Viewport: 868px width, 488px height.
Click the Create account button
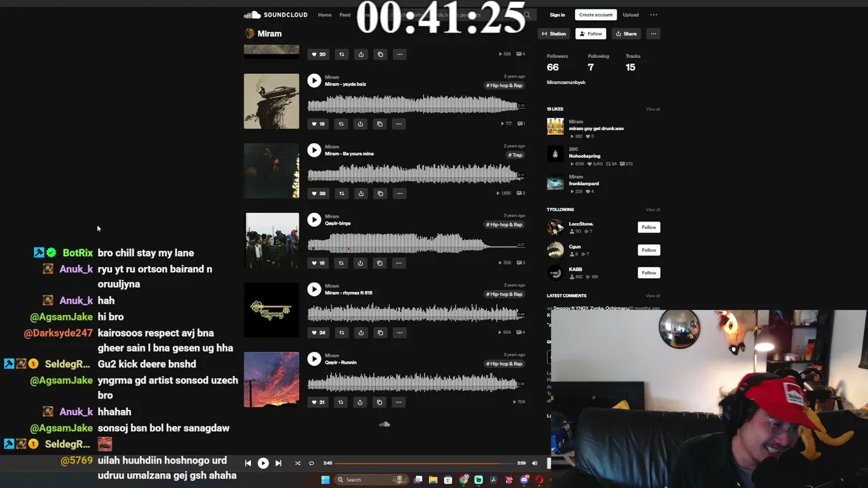595,15
